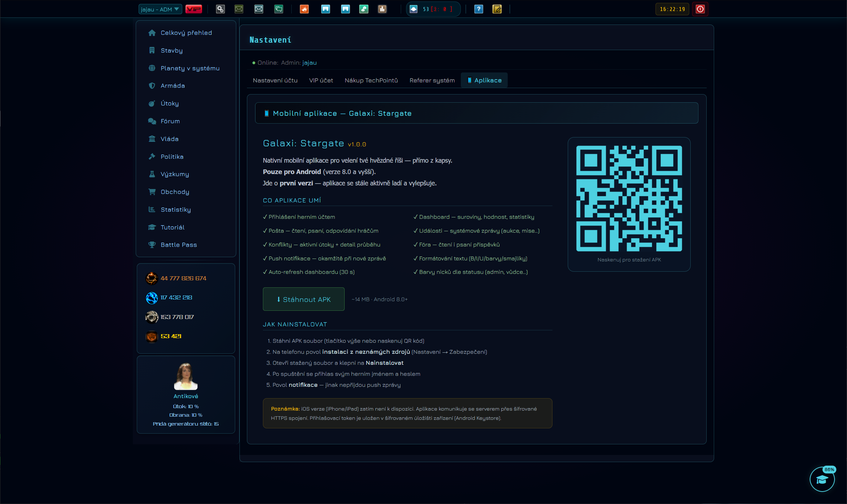Open the graduation cap tutorial progress widget
Viewport: 847px width, 504px height.
click(x=822, y=479)
